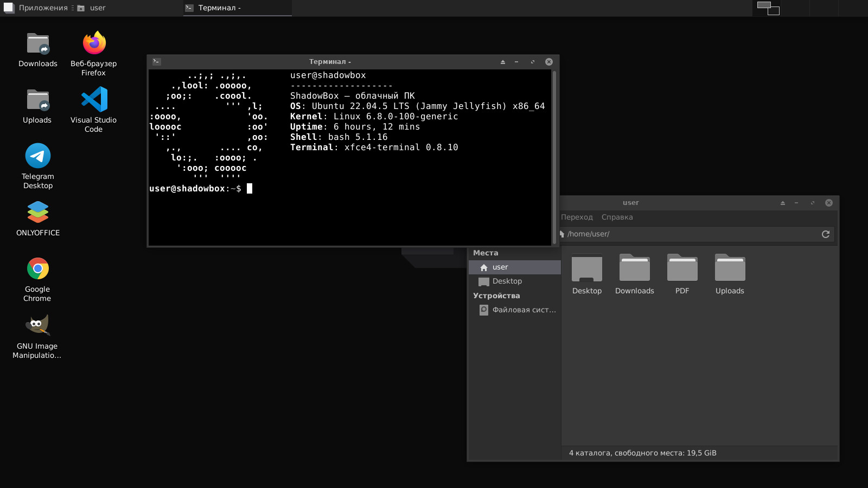Roll up the terminal window via shade button

pos(503,62)
